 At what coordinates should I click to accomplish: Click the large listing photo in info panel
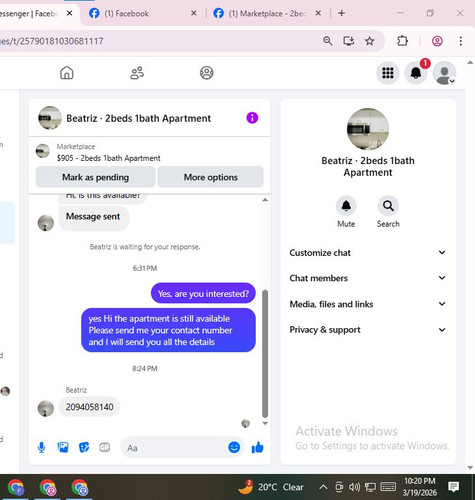(368, 129)
